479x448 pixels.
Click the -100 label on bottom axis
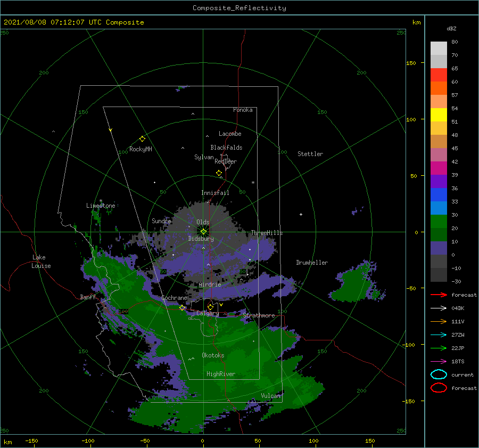tap(88, 441)
